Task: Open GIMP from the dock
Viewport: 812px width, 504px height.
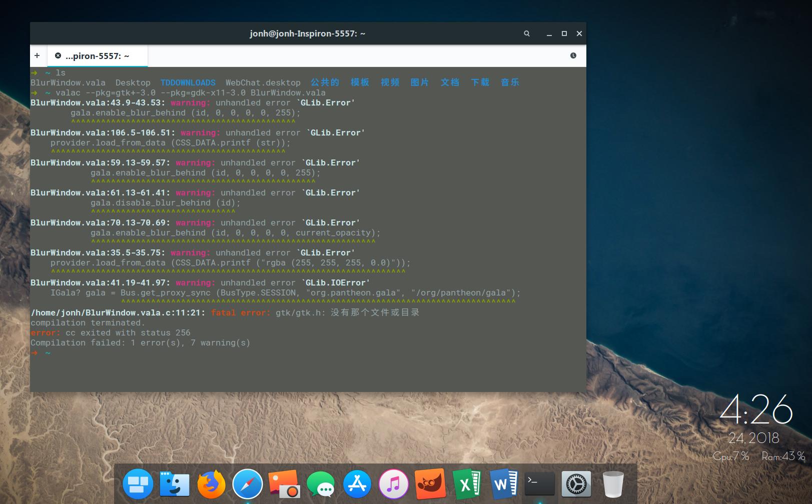Action: coord(430,484)
